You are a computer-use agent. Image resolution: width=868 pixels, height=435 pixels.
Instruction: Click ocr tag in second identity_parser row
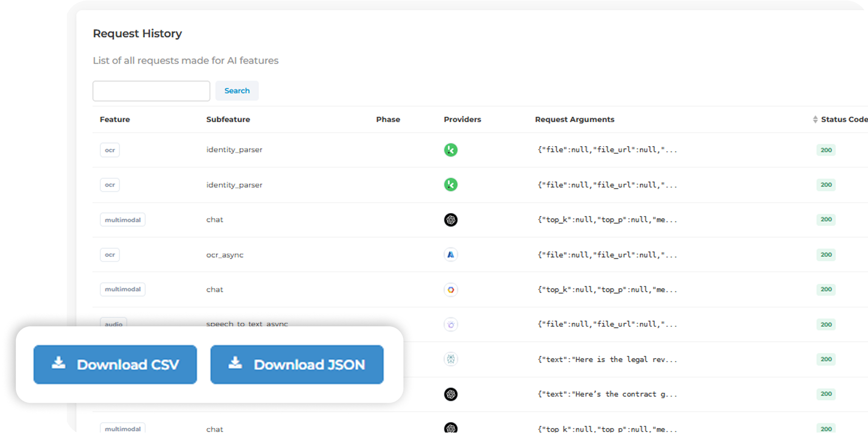tap(110, 185)
